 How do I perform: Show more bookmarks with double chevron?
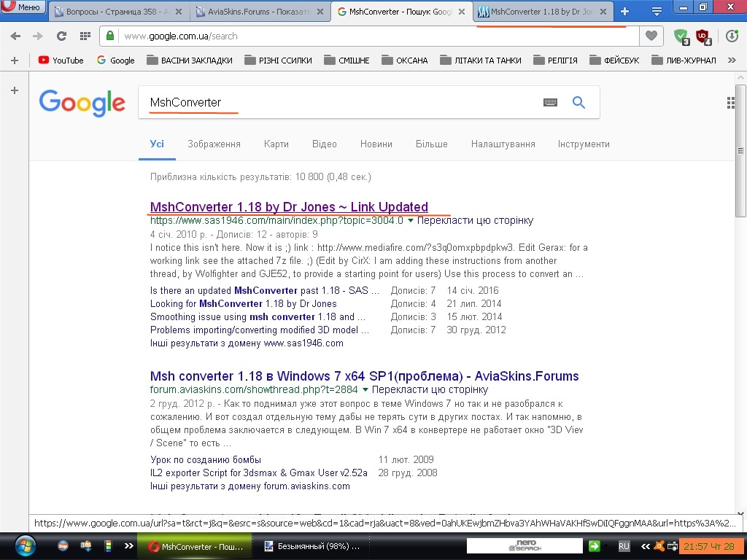pyautogui.click(x=732, y=60)
